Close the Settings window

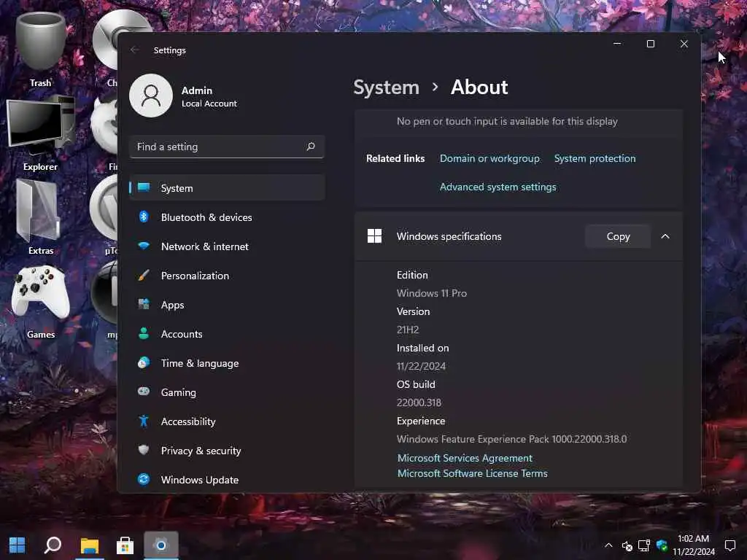point(684,44)
